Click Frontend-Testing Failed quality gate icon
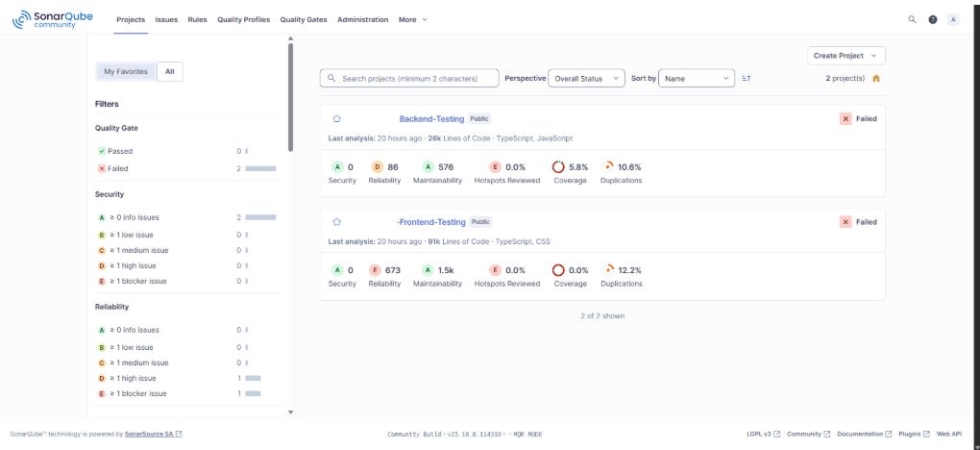 click(845, 221)
